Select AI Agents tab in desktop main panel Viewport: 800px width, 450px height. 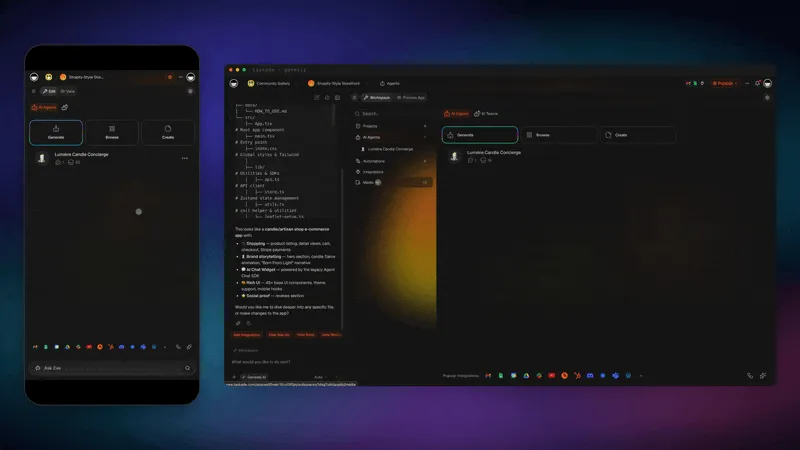click(x=457, y=114)
